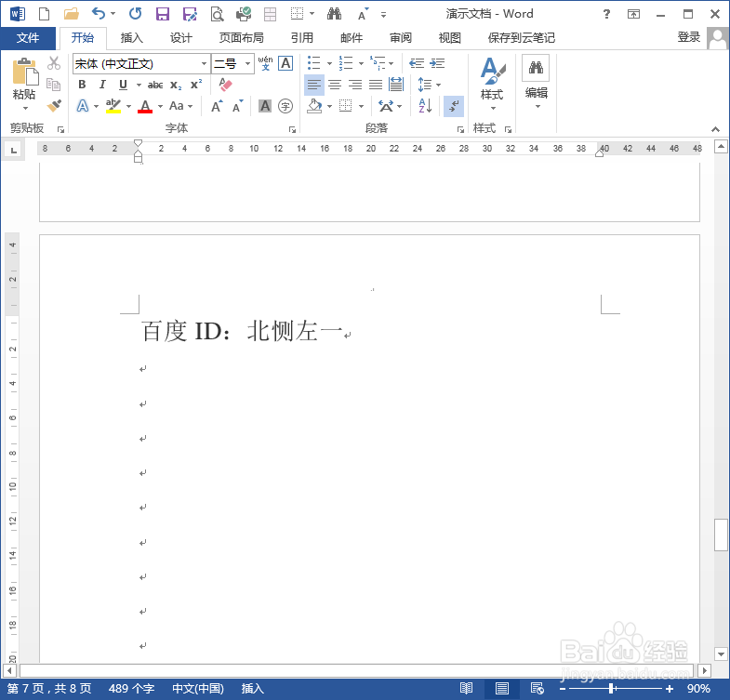Click the vertical scrollbar thumb
The width and height of the screenshot is (730, 700).
click(721, 535)
